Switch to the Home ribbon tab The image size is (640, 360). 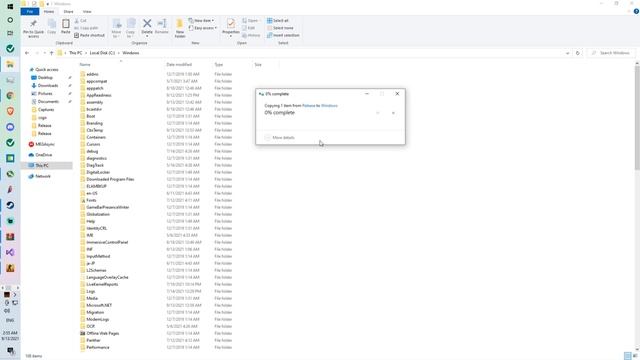point(49,11)
